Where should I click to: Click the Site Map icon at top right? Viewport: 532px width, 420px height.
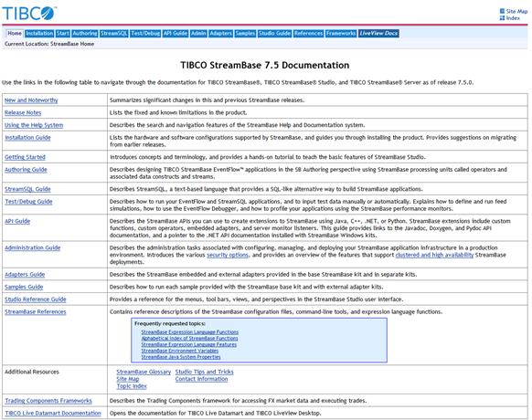pyautogui.click(x=502, y=11)
